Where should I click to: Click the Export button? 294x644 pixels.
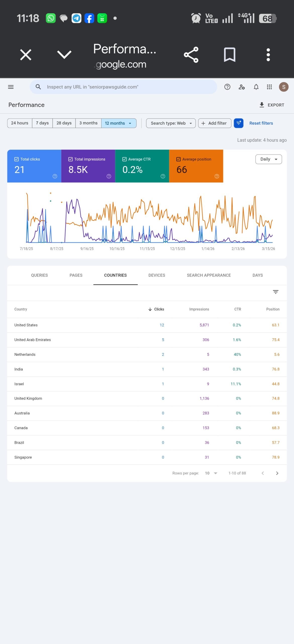tap(272, 105)
